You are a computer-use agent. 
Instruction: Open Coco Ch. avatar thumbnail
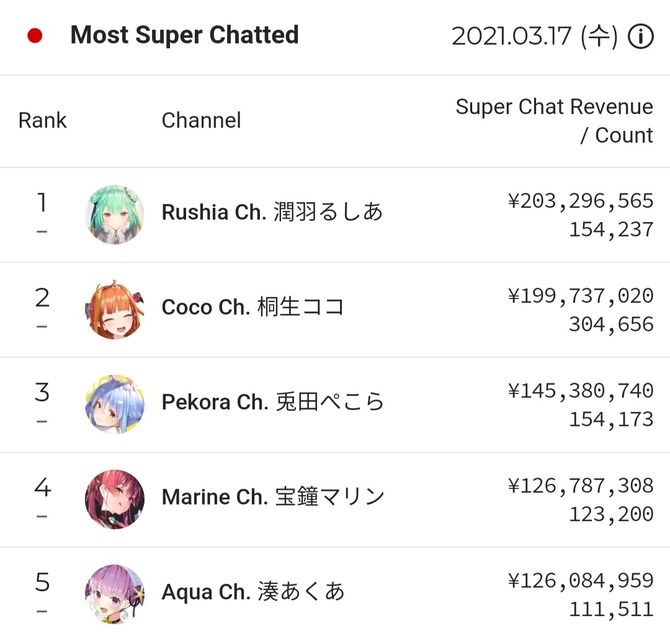click(x=115, y=309)
